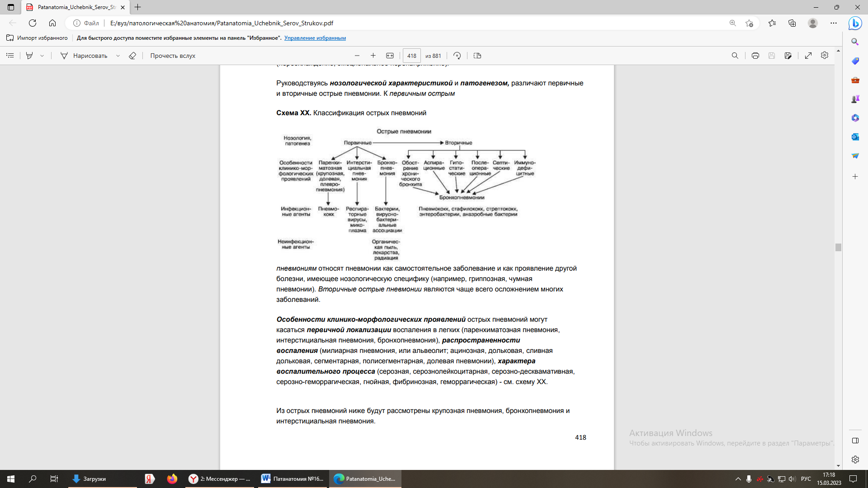Screen dimensions: 868x488
Task: Open the games sidebar icon
Action: [855, 99]
